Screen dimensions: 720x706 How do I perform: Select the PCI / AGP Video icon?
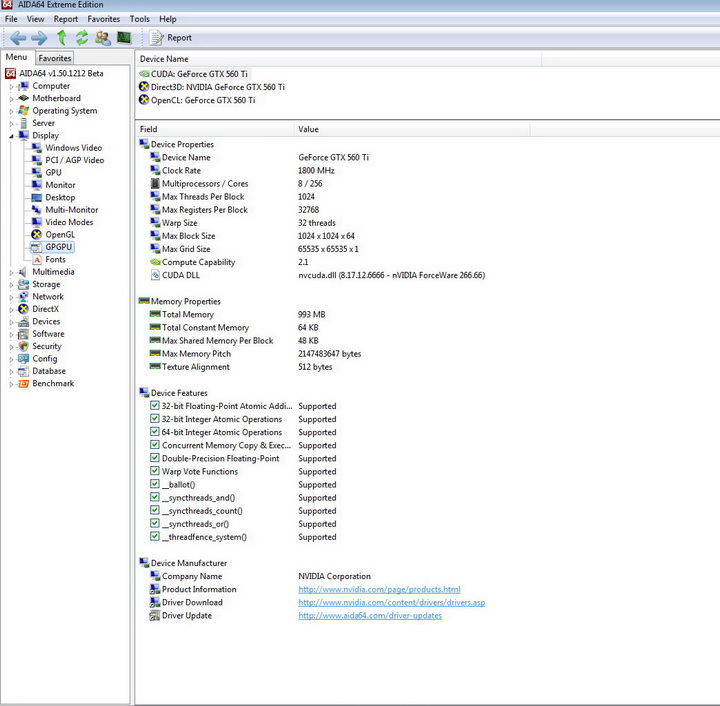point(36,160)
